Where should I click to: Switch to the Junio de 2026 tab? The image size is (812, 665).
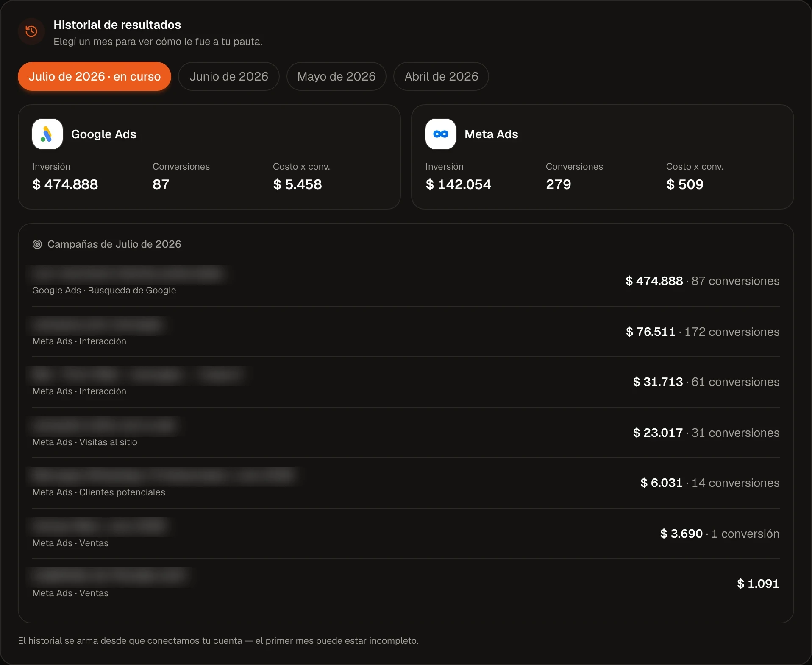229,76
